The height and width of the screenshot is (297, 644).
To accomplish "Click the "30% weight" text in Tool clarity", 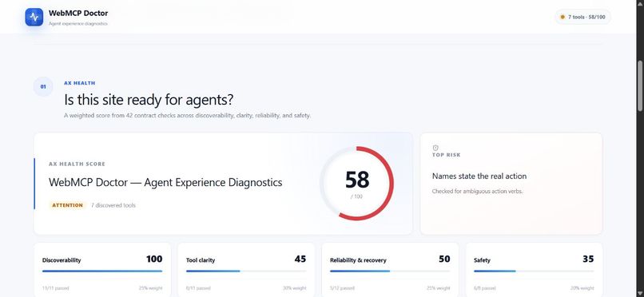I will click(295, 288).
